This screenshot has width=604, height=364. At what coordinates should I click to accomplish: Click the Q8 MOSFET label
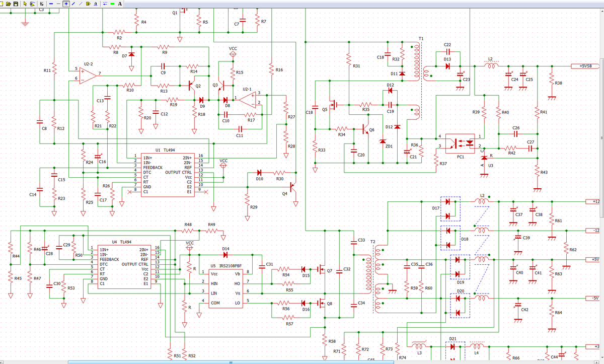[x=330, y=304]
